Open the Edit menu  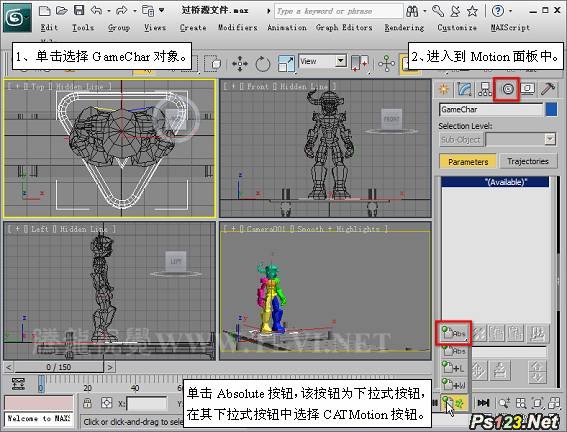(x=49, y=27)
